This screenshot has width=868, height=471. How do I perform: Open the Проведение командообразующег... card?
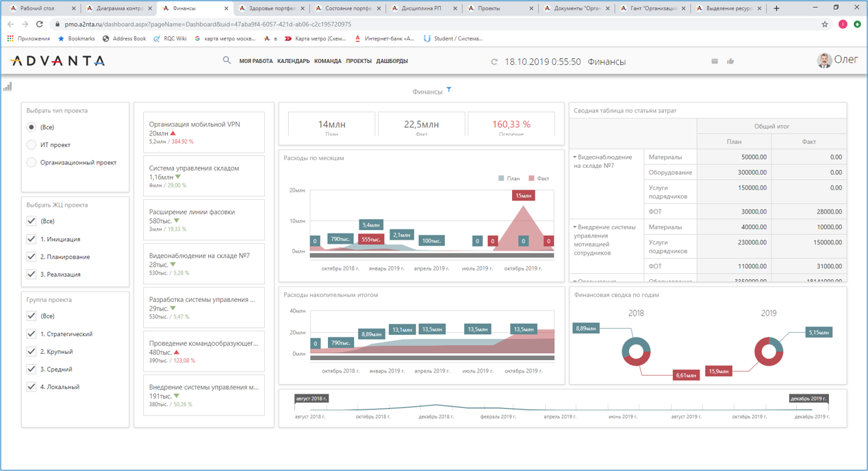pos(204,351)
